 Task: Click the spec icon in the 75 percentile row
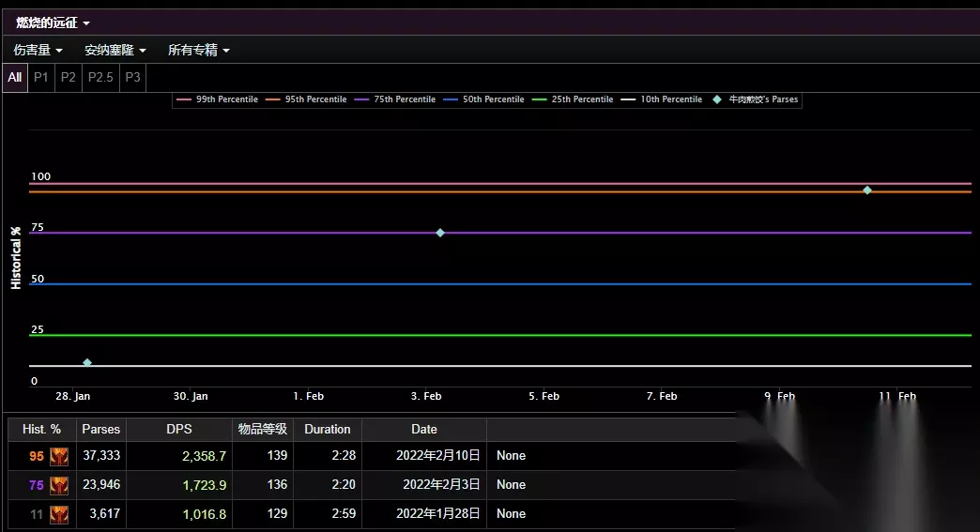tap(59, 486)
